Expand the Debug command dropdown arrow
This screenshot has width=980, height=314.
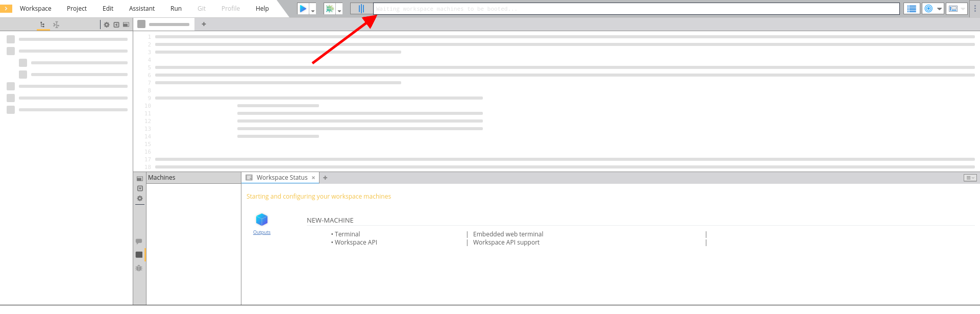pos(339,10)
